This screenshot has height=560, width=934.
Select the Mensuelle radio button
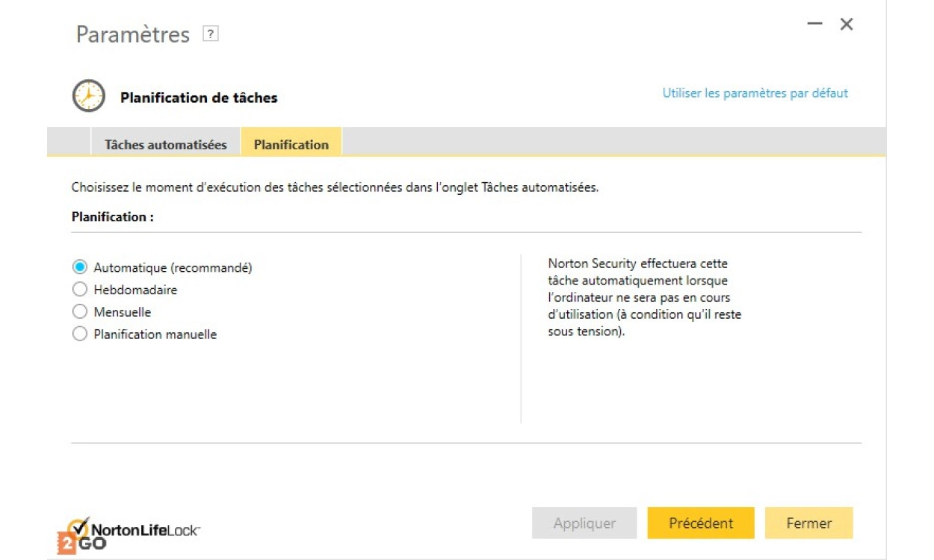coord(80,312)
